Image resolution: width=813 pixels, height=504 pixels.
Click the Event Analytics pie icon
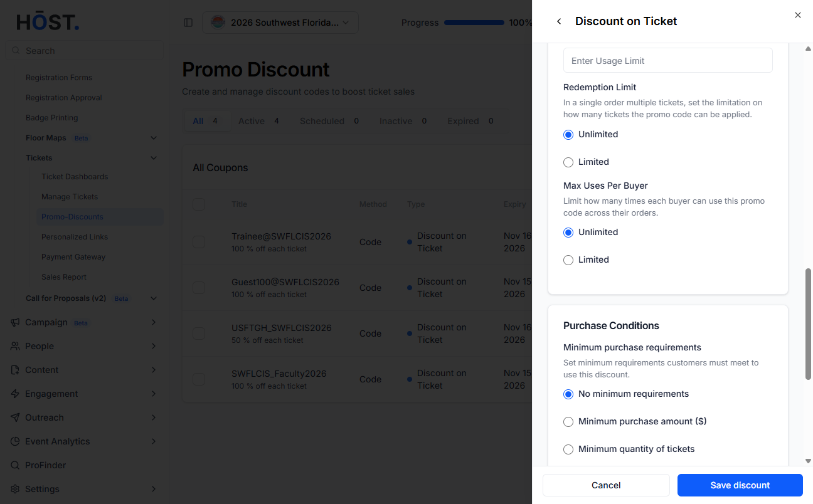pyautogui.click(x=16, y=441)
